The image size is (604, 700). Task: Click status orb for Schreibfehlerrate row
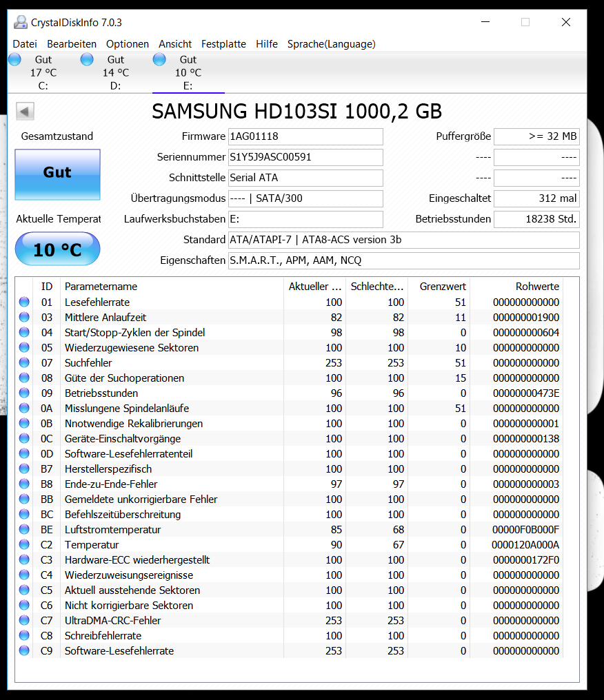(x=24, y=636)
